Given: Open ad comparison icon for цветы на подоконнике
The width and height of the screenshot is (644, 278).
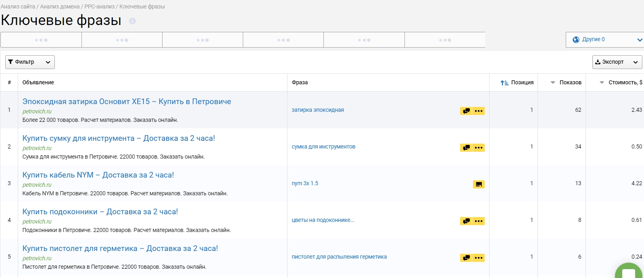Looking at the screenshot, I should (466, 221).
